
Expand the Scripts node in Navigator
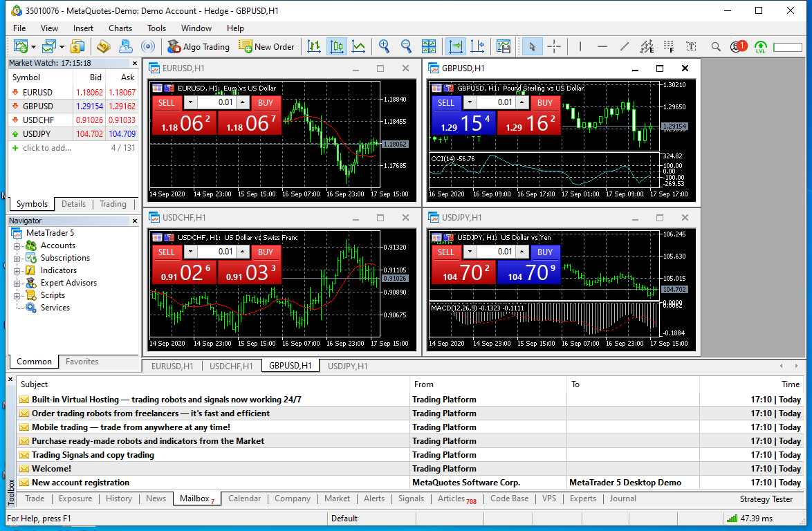[17, 295]
